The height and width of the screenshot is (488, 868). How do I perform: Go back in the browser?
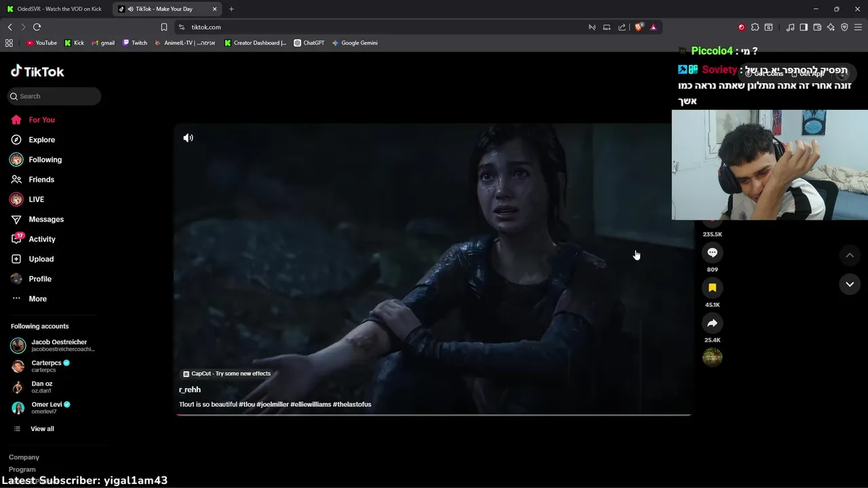pyautogui.click(x=9, y=27)
